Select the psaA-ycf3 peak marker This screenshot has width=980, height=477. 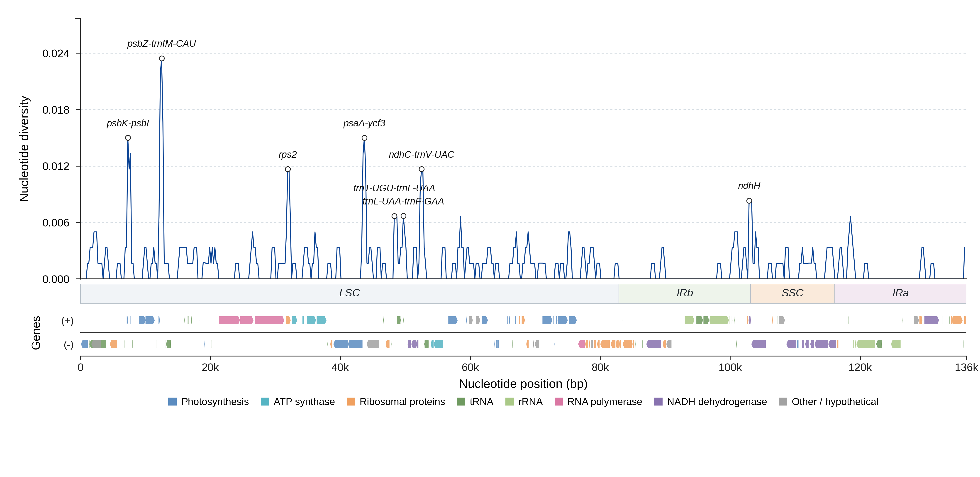coord(364,138)
